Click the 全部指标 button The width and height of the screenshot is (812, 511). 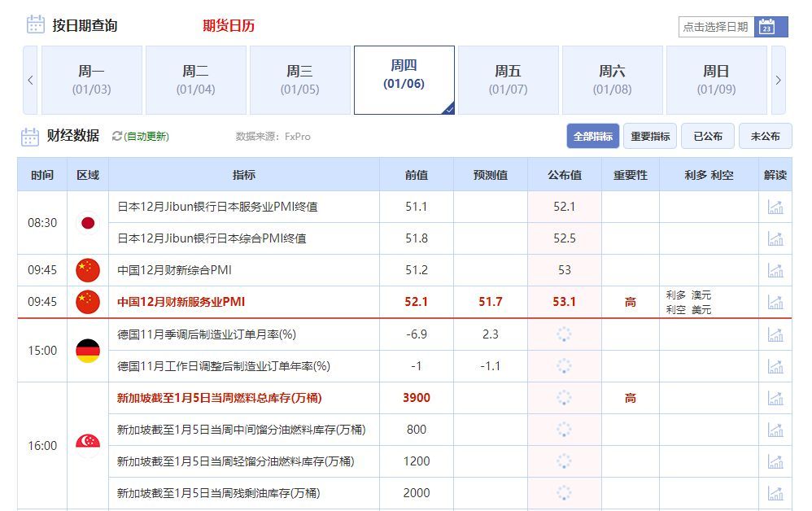point(593,136)
